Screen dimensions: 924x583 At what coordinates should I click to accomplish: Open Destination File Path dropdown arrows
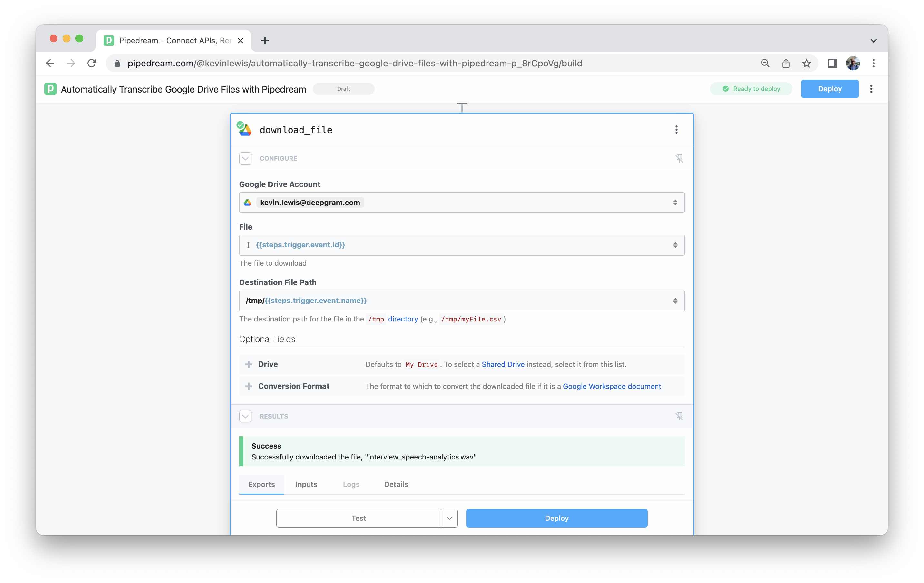[x=675, y=301]
